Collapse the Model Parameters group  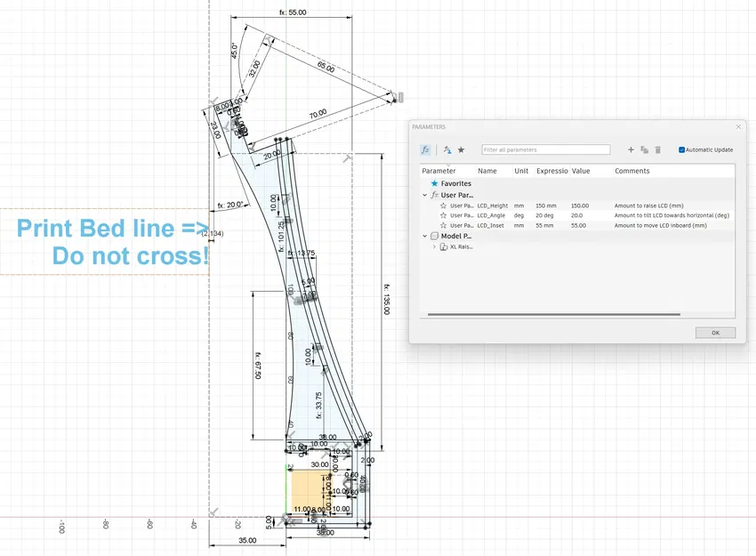424,236
